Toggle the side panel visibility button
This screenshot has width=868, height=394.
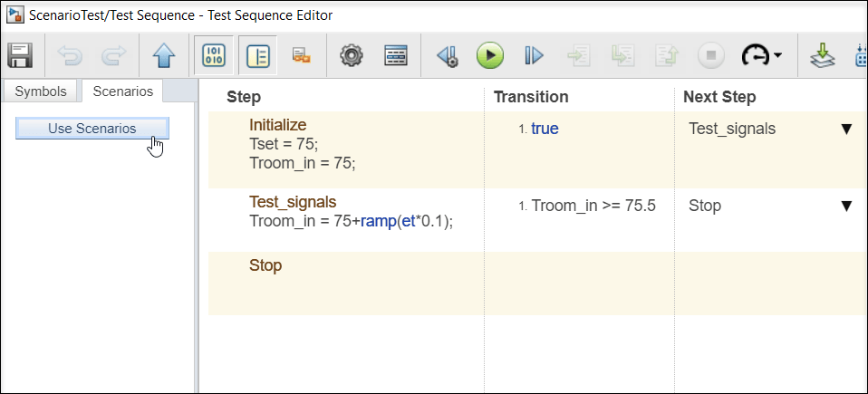pyautogui.click(x=258, y=55)
